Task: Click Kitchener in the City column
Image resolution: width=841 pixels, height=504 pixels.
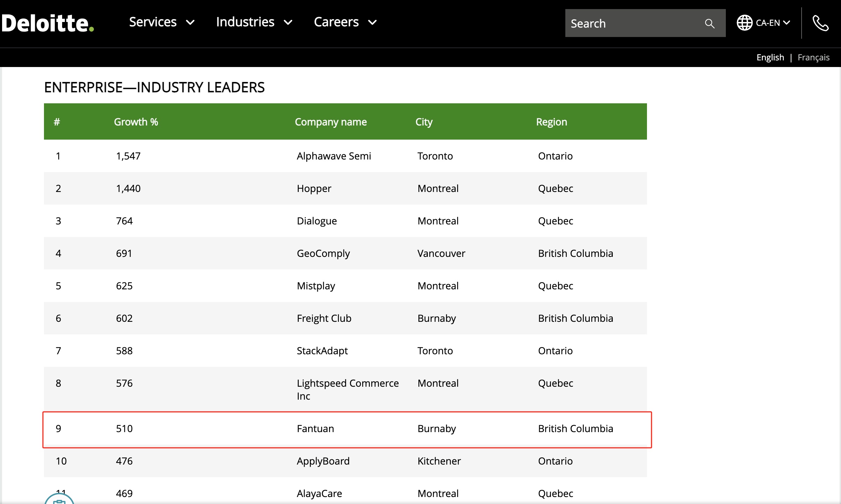Action: pos(439,461)
